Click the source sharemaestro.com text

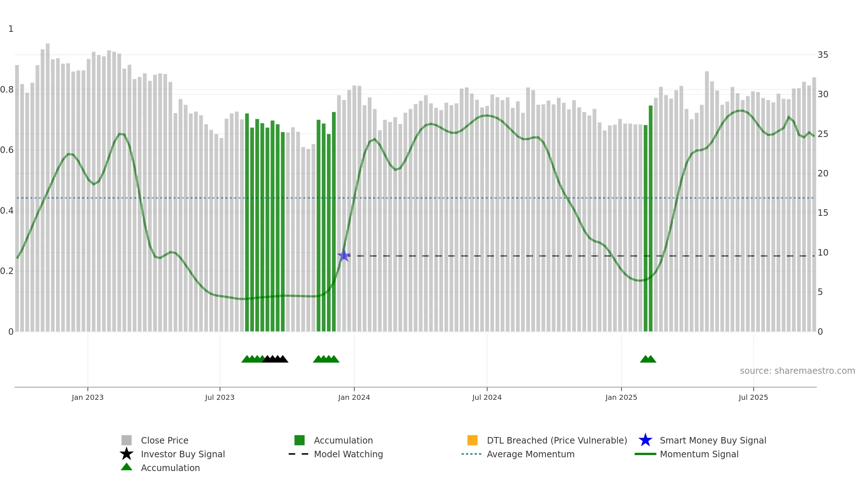(x=797, y=371)
